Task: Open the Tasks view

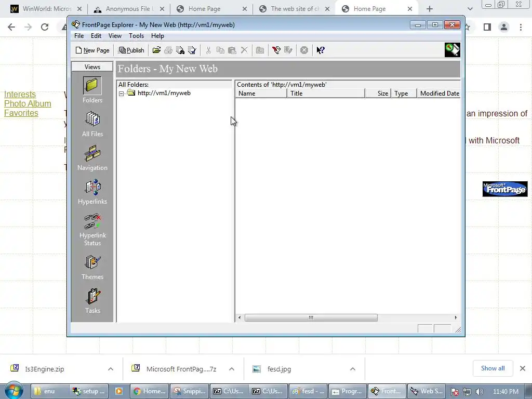Action: pyautogui.click(x=92, y=301)
